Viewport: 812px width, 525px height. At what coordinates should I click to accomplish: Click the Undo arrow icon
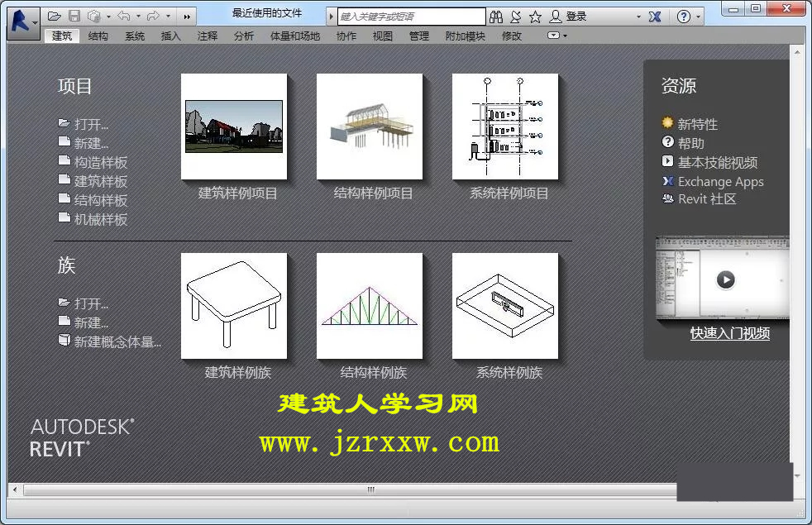[x=124, y=17]
